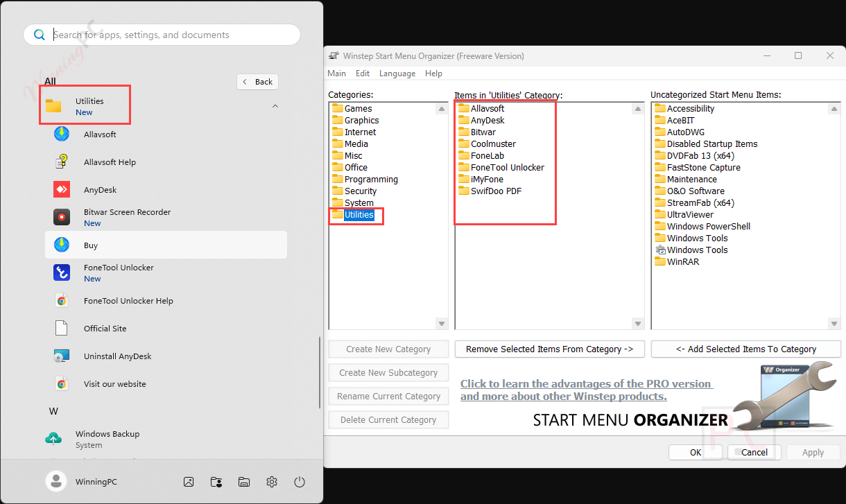Click the WinningPC user account avatar
The image size is (846, 504).
(x=55, y=482)
